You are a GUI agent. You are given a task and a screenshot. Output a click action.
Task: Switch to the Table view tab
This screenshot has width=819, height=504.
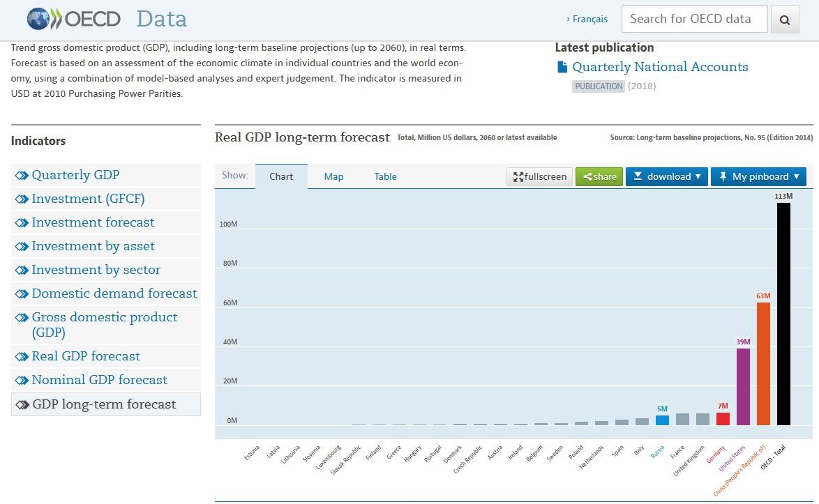386,176
